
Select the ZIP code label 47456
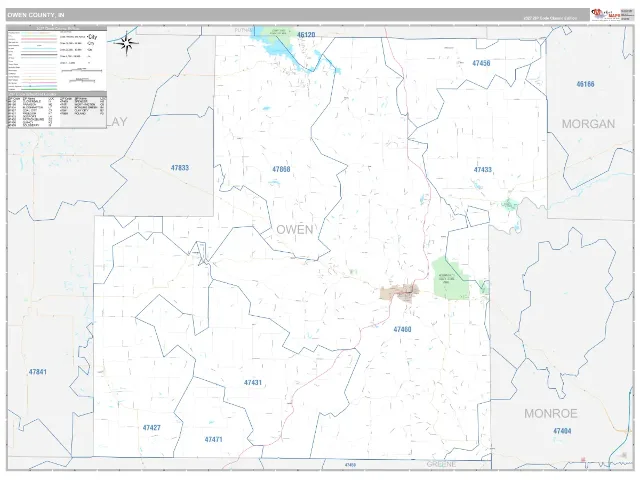point(481,63)
